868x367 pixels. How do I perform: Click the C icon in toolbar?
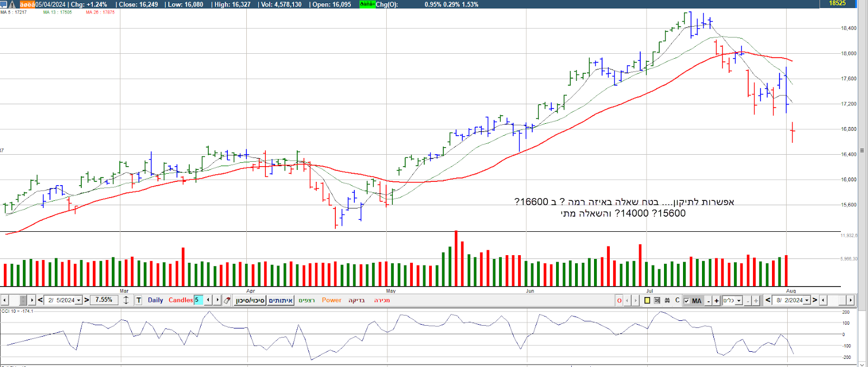click(677, 300)
